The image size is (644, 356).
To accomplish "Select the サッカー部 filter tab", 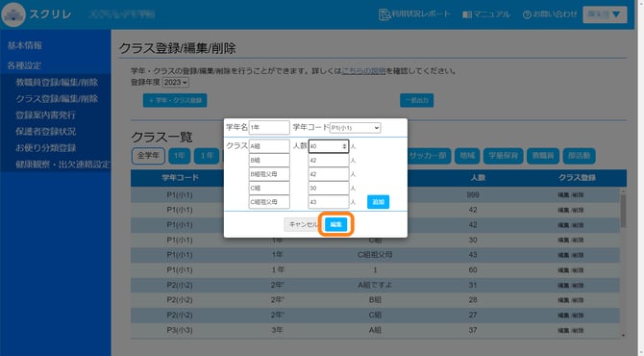I will coord(428,156).
